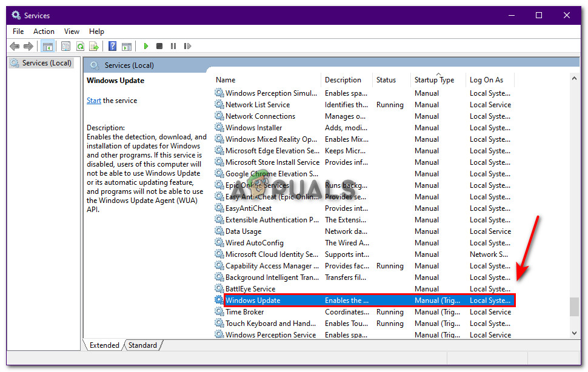588x372 pixels.
Task: Click the scrollbar down arrow
Action: coord(574,333)
